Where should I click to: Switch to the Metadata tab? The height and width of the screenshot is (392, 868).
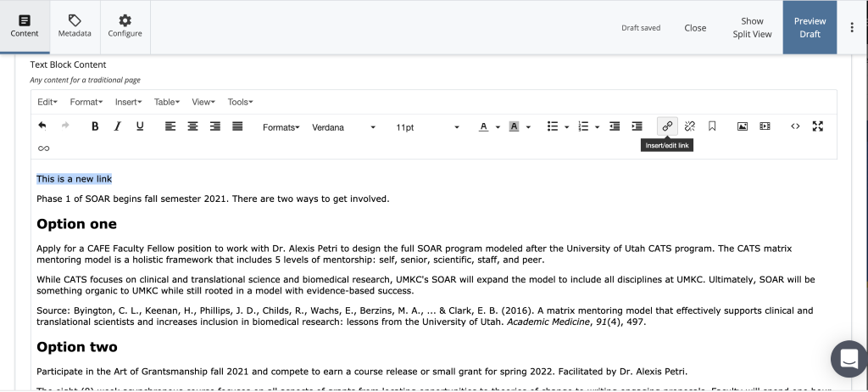(75, 26)
